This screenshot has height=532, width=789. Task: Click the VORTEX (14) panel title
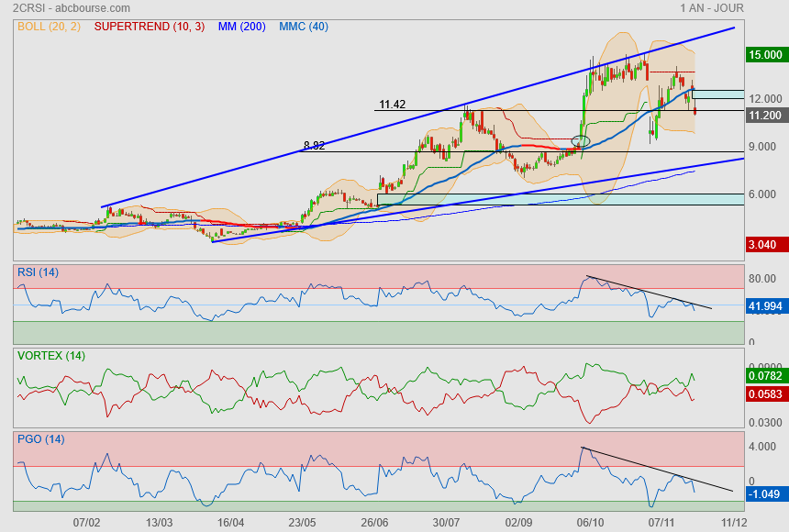coord(50,355)
